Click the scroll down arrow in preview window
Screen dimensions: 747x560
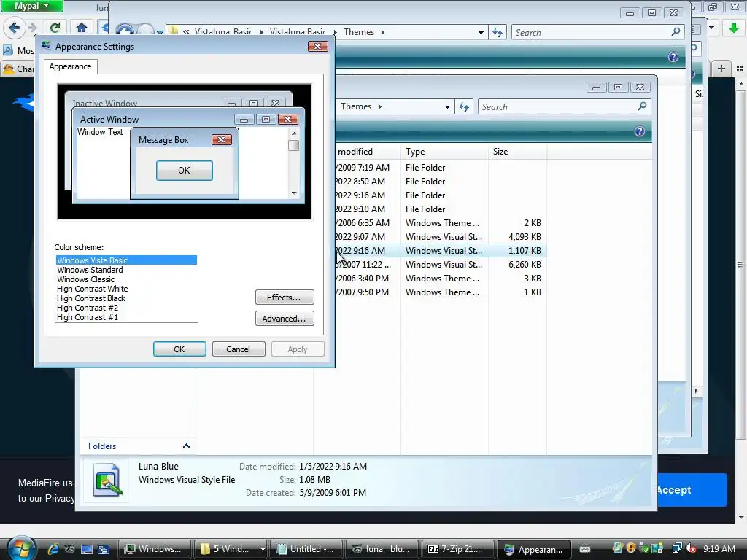[x=294, y=192]
